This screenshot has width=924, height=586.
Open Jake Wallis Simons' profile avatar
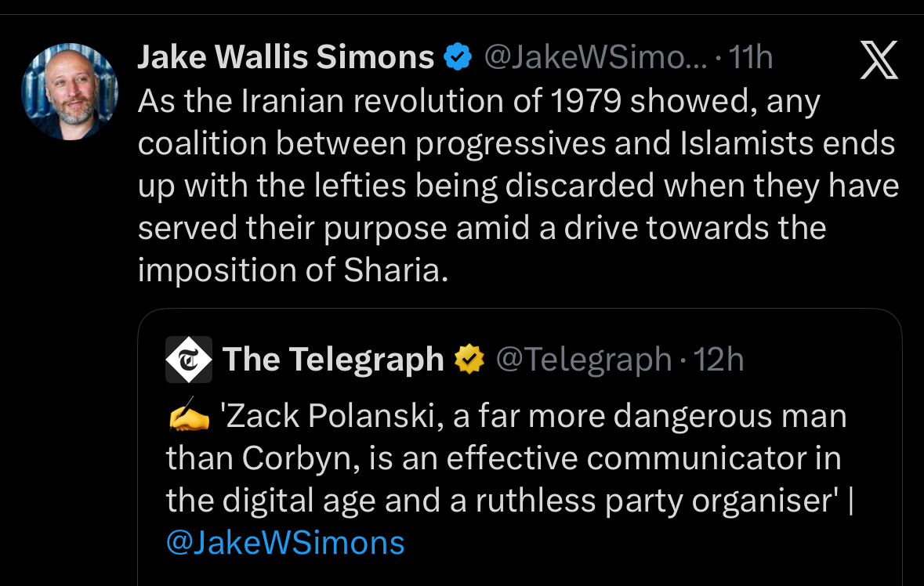point(70,91)
